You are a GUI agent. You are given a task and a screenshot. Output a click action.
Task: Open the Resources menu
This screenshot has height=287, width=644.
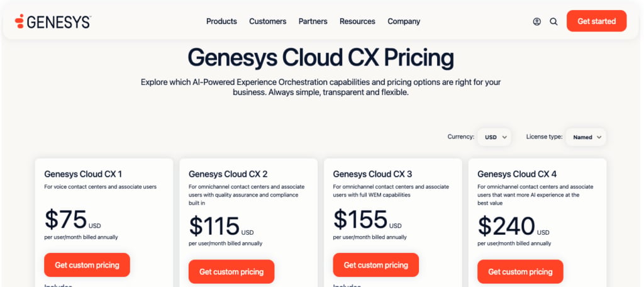point(357,21)
